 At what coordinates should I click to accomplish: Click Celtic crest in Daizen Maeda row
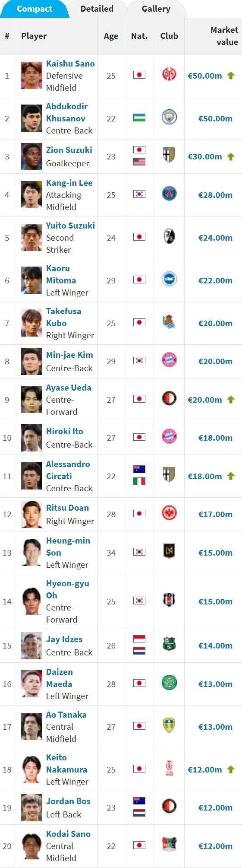169,683
